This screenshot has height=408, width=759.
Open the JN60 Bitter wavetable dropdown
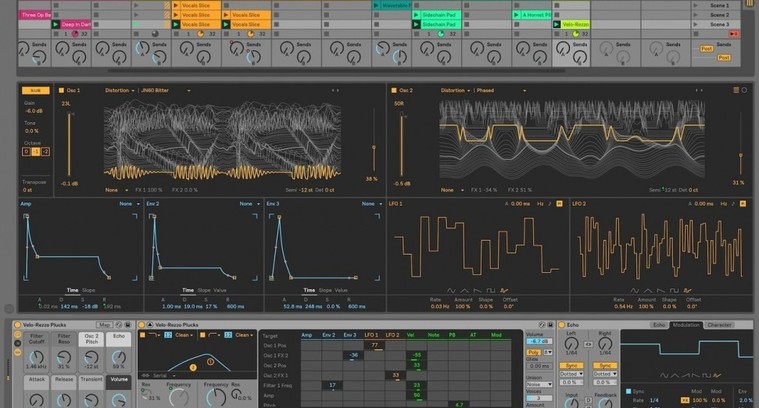tap(166, 91)
